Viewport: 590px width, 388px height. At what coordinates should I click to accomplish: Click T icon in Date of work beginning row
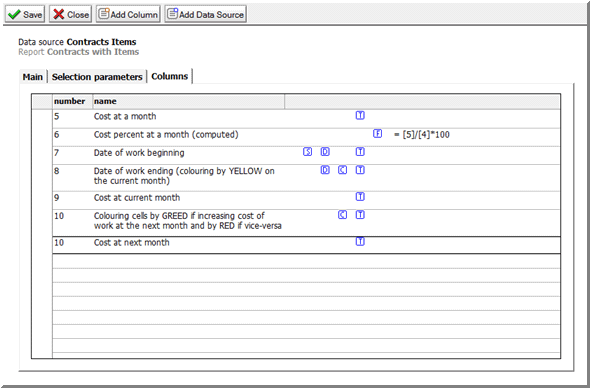pos(360,152)
